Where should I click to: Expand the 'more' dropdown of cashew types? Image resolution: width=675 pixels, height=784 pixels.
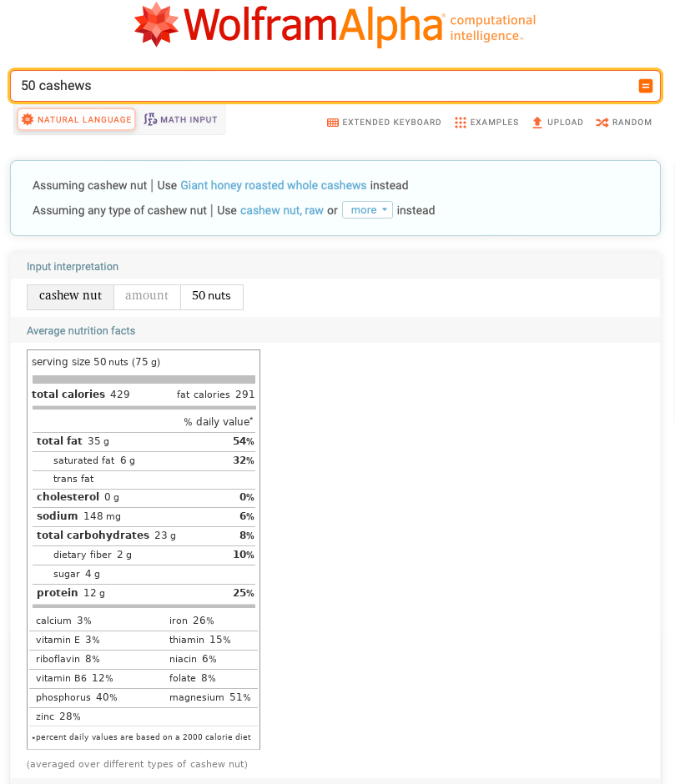click(x=367, y=210)
